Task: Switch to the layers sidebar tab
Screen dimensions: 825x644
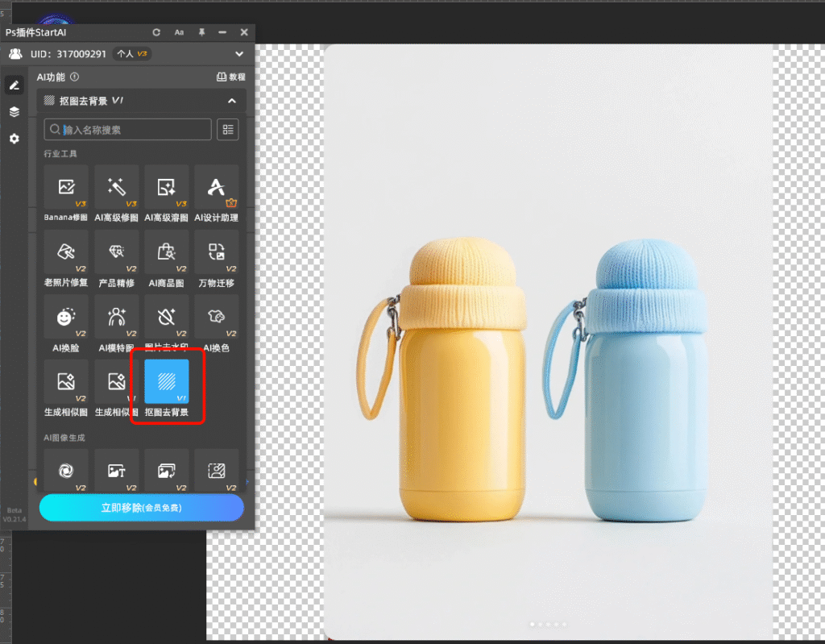Action: pos(14,112)
